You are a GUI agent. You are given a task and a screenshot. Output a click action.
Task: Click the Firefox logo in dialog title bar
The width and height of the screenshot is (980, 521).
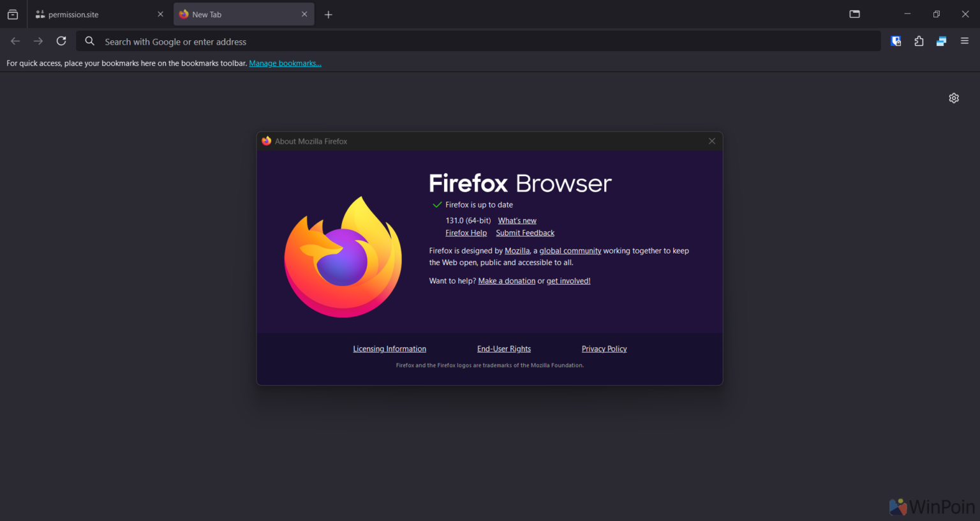267,141
